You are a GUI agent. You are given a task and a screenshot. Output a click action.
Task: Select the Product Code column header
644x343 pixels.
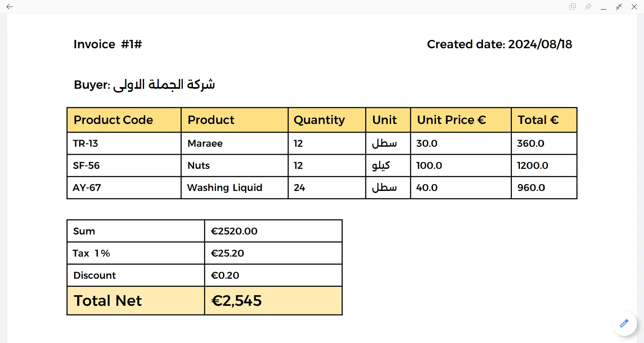click(124, 120)
